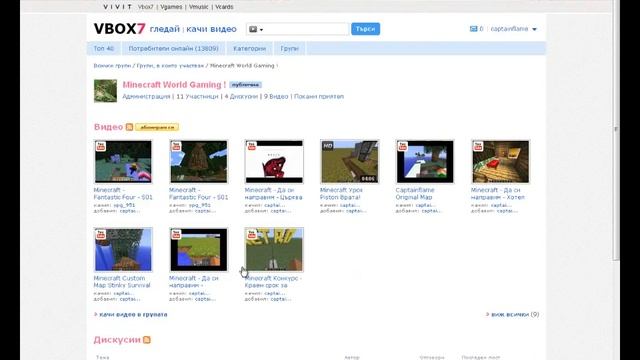
Task: Open the Captainflame Original Map thumbnail
Action: 425,162
